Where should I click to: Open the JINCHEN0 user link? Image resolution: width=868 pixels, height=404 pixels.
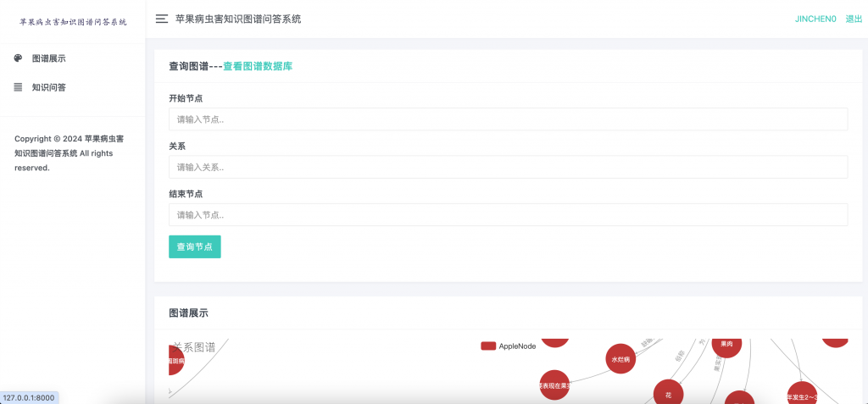point(815,19)
